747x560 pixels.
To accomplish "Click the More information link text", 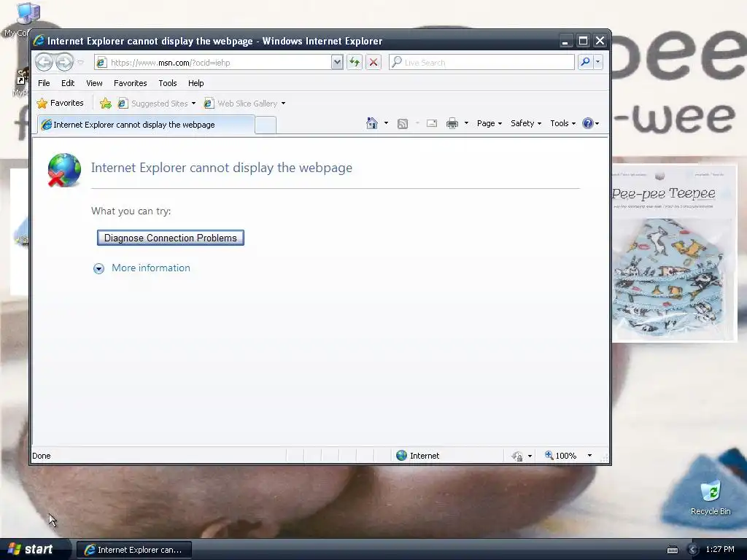I will [x=150, y=268].
